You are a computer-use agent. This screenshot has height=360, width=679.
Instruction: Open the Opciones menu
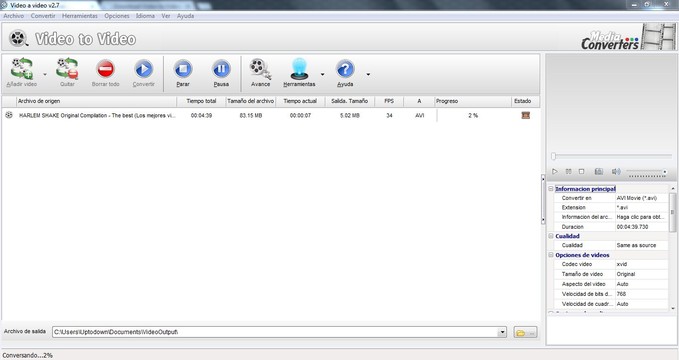pyautogui.click(x=116, y=16)
